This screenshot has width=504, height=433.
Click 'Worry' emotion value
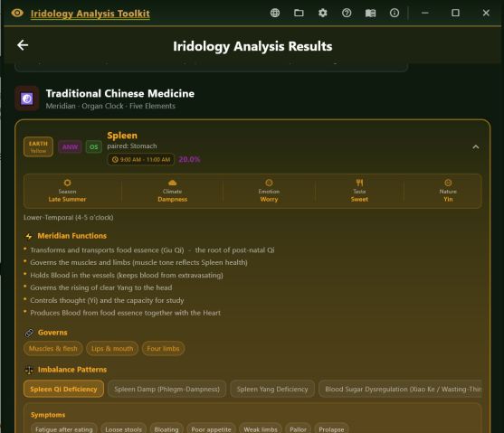click(269, 199)
